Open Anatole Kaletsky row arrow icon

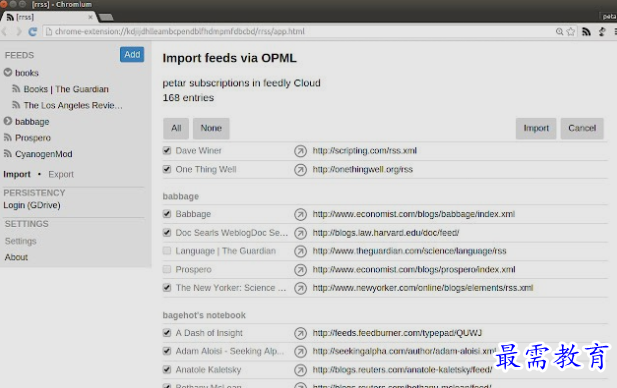300,370
